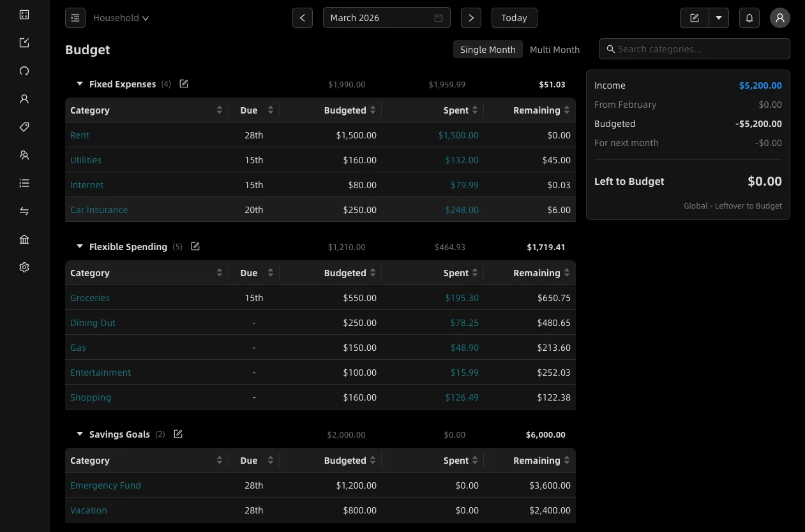
Task: Open the Budget calculator icon in sidebar
Action: (24, 14)
